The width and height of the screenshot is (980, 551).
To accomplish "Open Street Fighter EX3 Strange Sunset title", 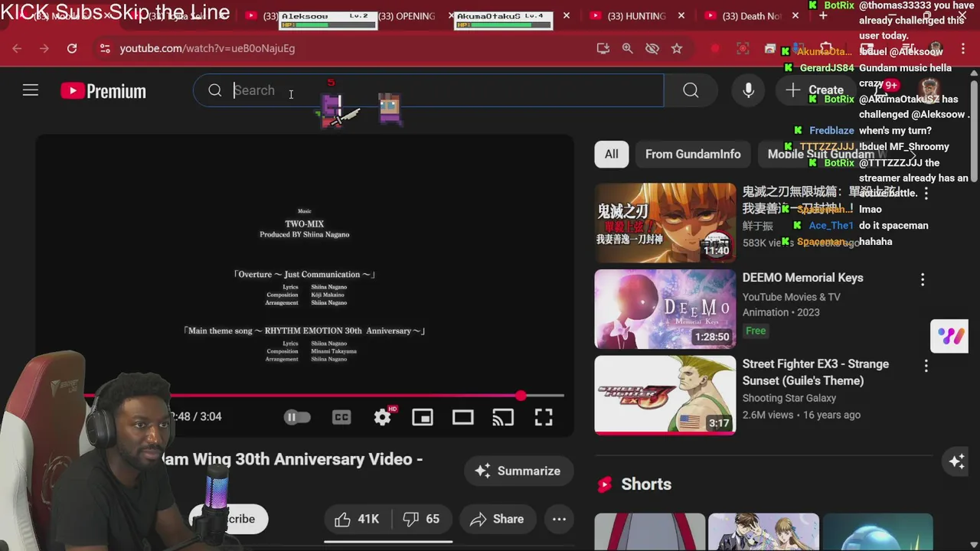I will 815,372.
